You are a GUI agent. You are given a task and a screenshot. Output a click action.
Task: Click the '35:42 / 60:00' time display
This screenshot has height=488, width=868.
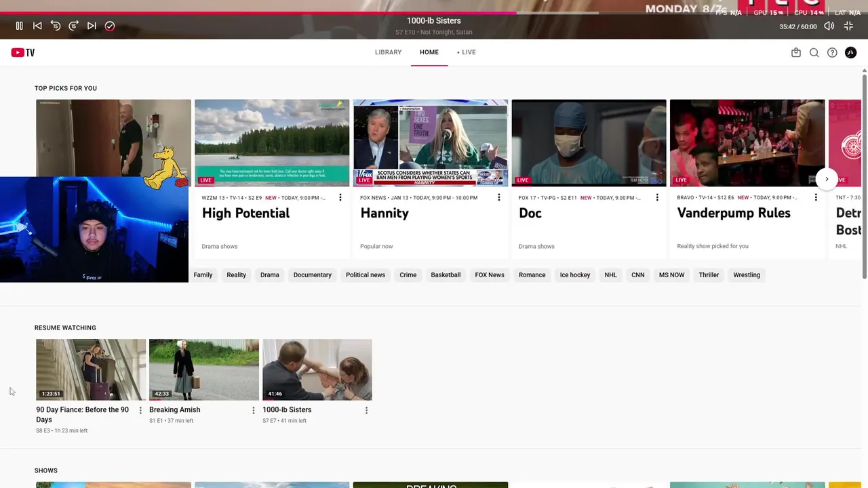[798, 26]
